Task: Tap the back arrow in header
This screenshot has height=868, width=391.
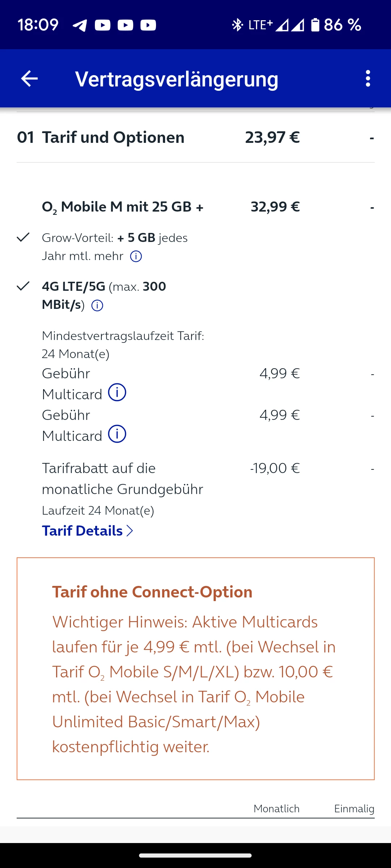Action: (x=29, y=78)
